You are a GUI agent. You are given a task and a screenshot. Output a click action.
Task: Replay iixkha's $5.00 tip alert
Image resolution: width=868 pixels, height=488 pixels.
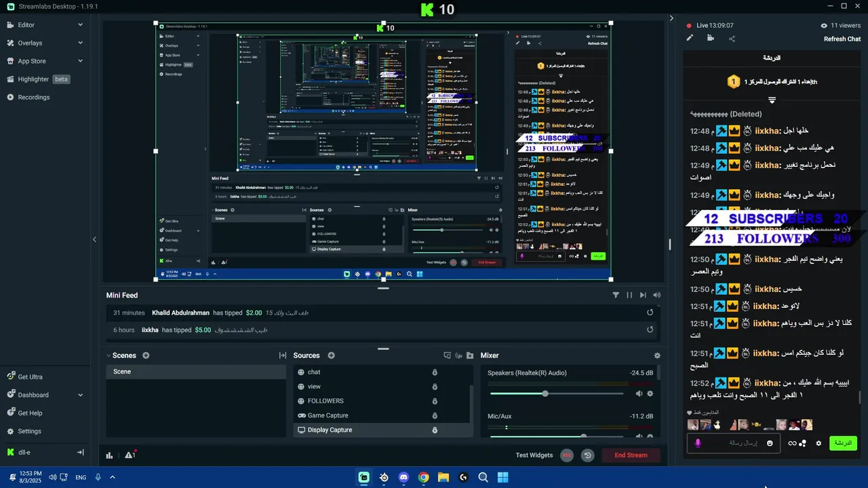coord(650,330)
